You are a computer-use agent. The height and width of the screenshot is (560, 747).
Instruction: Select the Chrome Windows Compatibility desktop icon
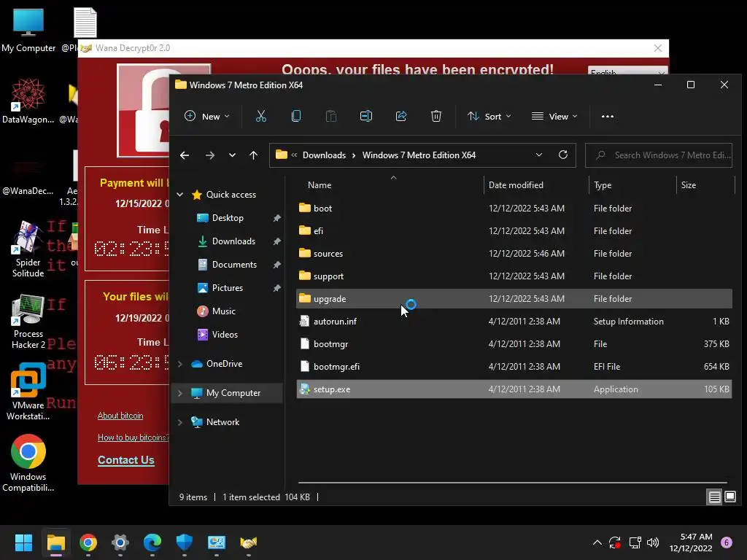click(x=28, y=463)
